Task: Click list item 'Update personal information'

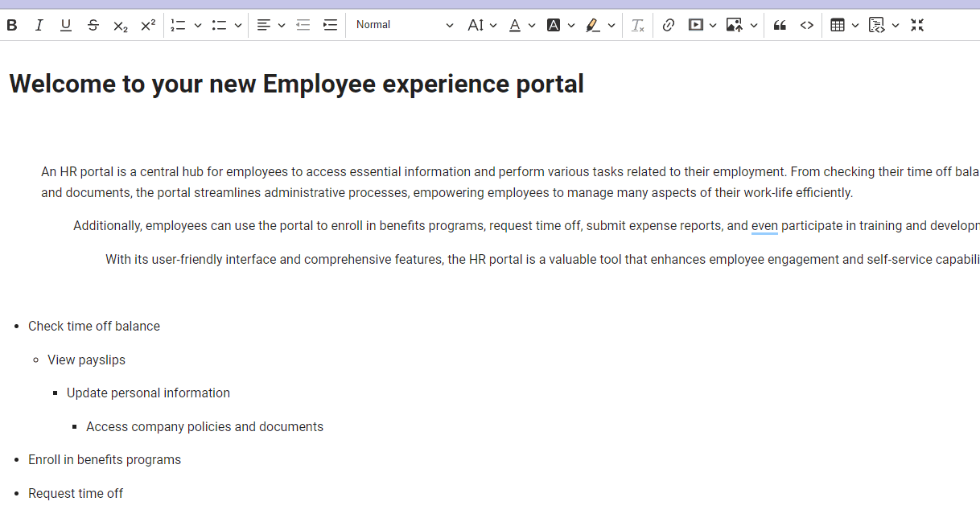Action: tap(148, 393)
